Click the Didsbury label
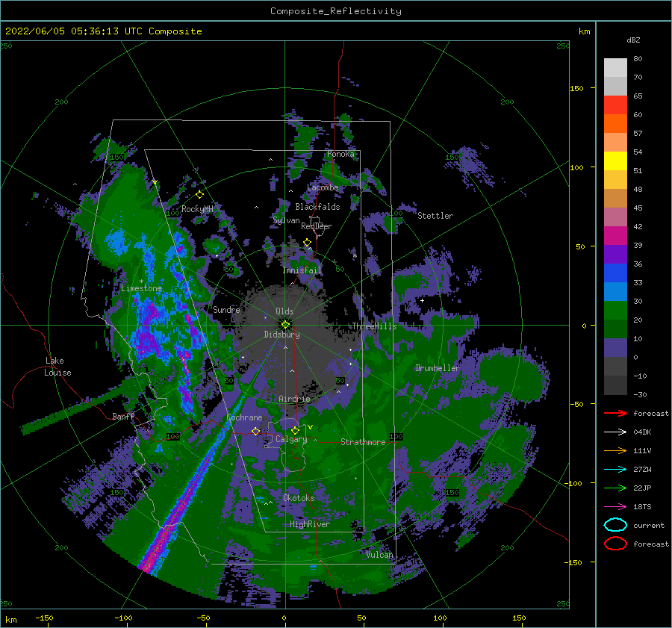 [x=282, y=335]
